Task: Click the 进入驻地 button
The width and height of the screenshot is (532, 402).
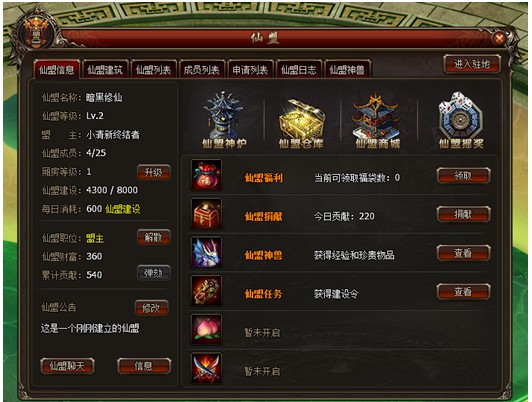Action: (472, 64)
